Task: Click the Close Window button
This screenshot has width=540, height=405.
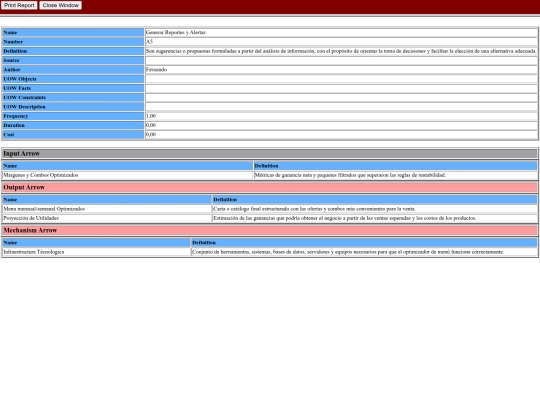Action: click(x=61, y=5)
